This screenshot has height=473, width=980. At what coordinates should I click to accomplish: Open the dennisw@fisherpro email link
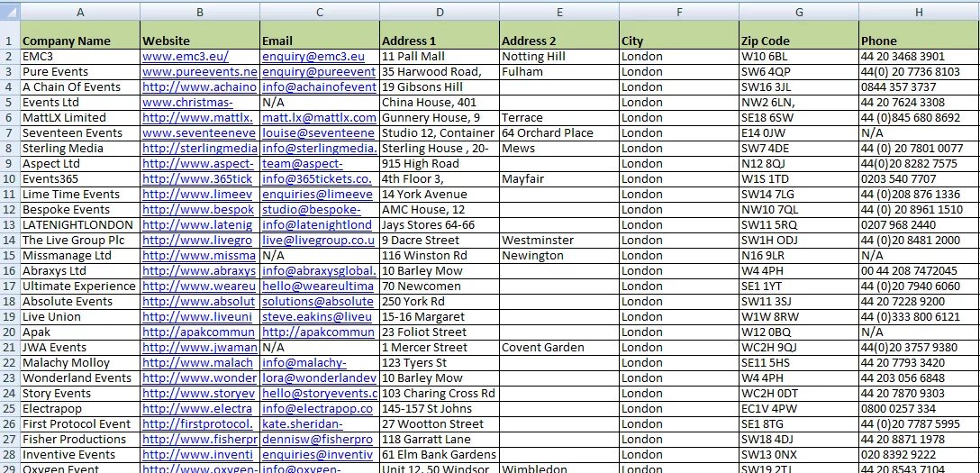[x=317, y=440]
